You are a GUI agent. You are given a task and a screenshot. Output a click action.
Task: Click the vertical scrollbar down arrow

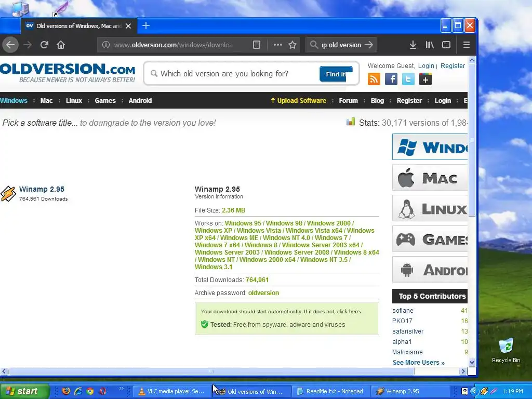[x=472, y=362]
